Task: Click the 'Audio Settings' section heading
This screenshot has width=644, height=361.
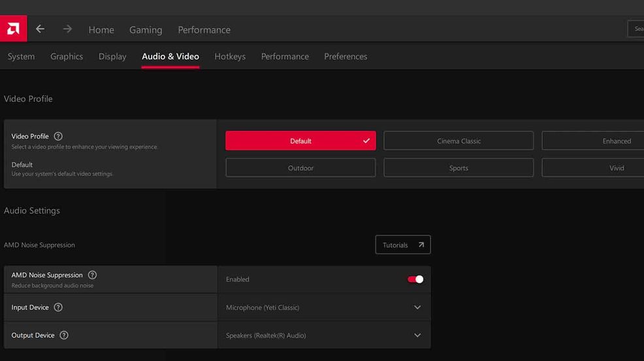Action: pyautogui.click(x=31, y=211)
